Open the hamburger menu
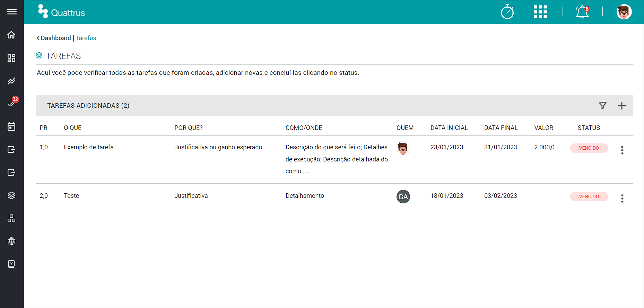Screen dimensions: 644x308 [12, 12]
